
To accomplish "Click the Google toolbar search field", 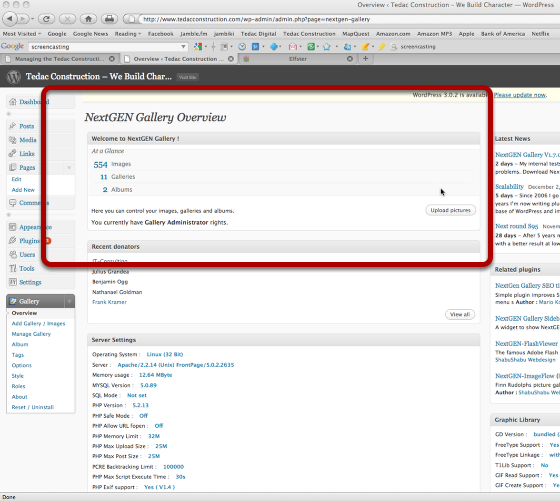I will click(x=104, y=46).
